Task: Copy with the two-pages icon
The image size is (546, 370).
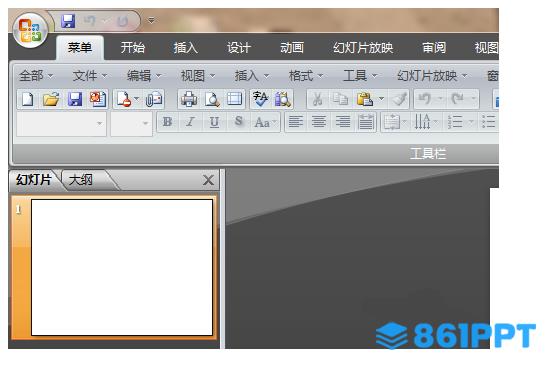Action: [x=340, y=99]
